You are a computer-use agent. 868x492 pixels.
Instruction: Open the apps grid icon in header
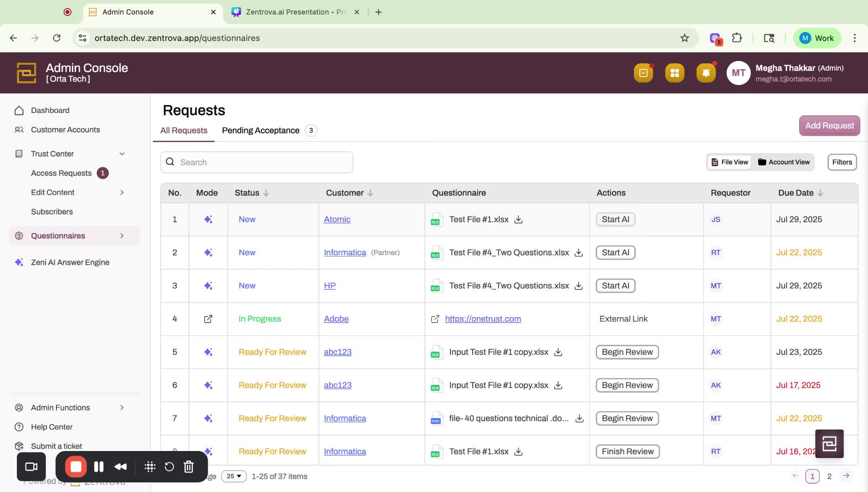coord(674,73)
